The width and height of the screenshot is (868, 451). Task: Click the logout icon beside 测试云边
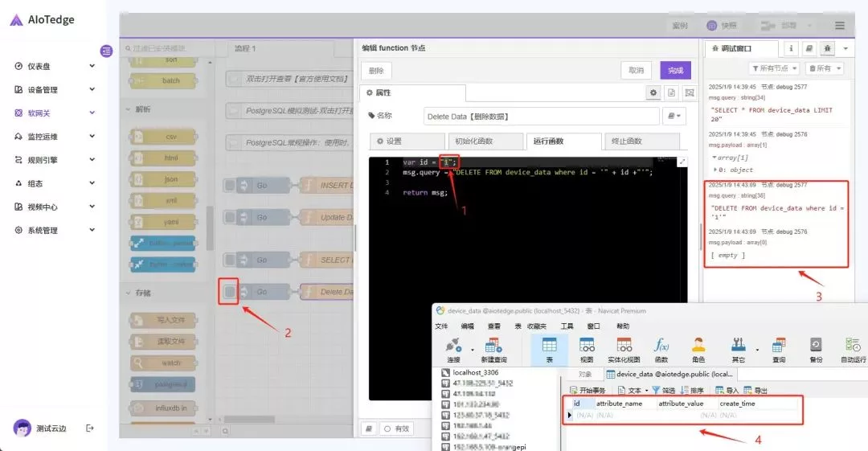pos(90,428)
